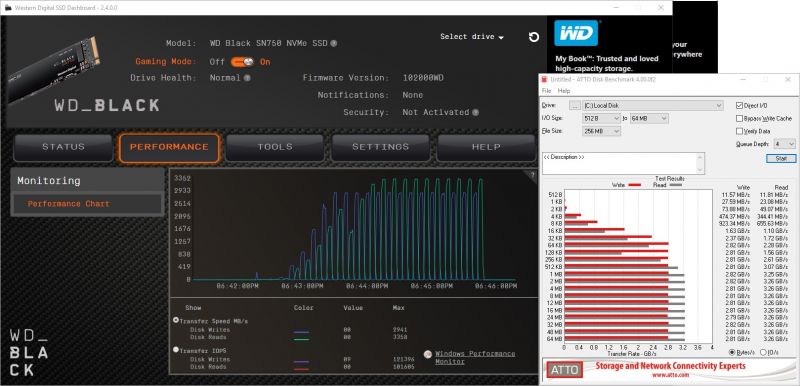Enable the Bypass Write Cache checkbox
The image size is (800, 386).
(x=739, y=118)
